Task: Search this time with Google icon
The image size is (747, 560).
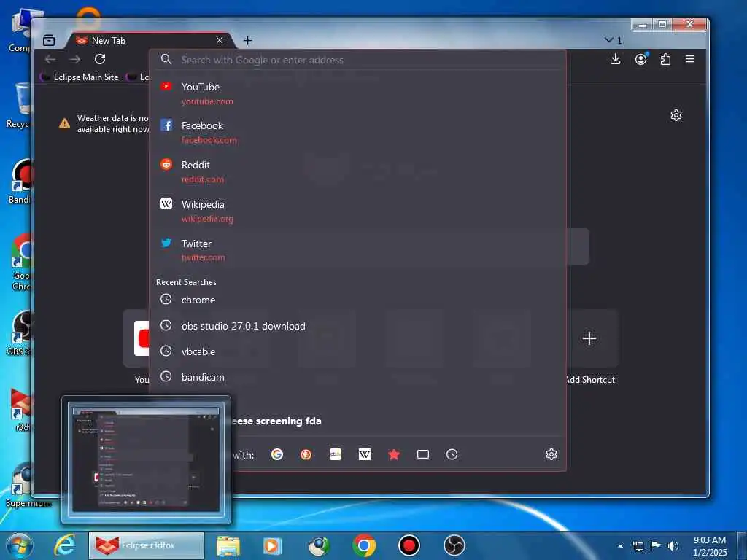Action: (276, 454)
